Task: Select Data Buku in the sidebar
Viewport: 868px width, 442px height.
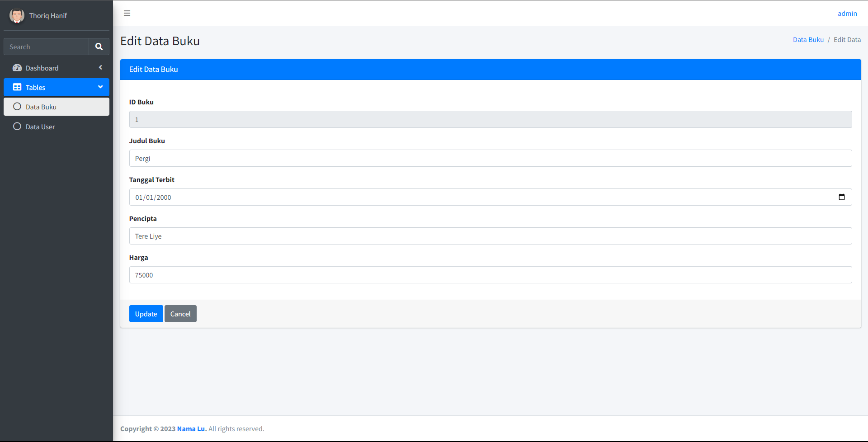Action: tap(41, 107)
